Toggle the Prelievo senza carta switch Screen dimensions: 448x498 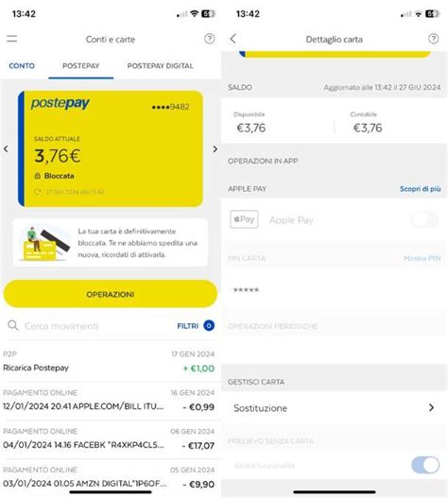(x=425, y=465)
